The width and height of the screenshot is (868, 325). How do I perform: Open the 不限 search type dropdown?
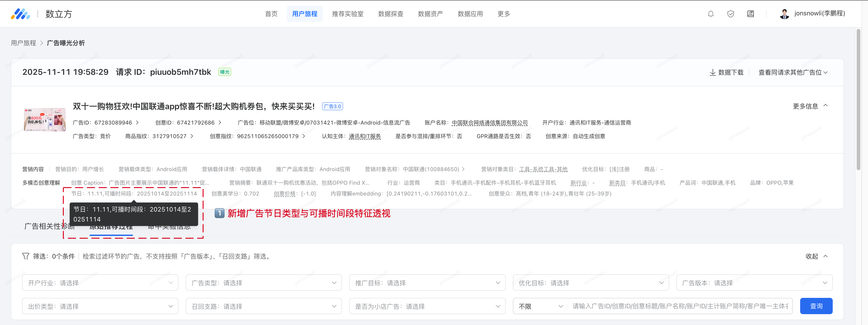tap(540, 306)
